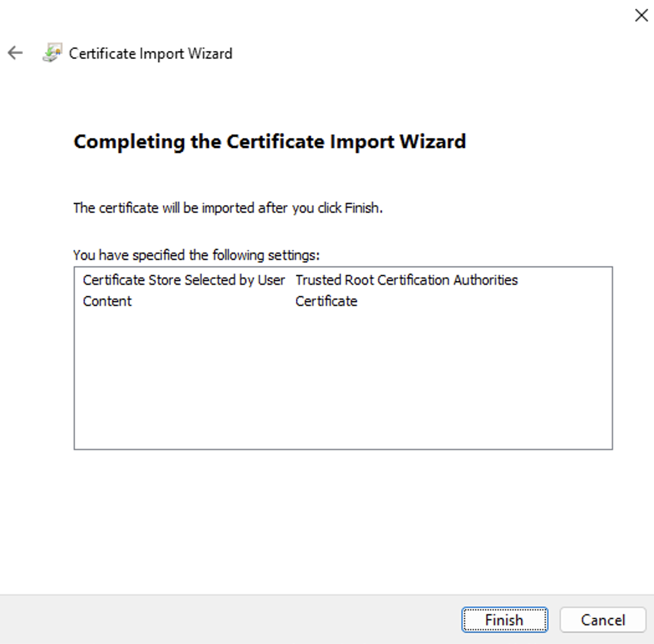Select the Content row label
Viewport: 654px width, 644px height.
click(x=107, y=301)
